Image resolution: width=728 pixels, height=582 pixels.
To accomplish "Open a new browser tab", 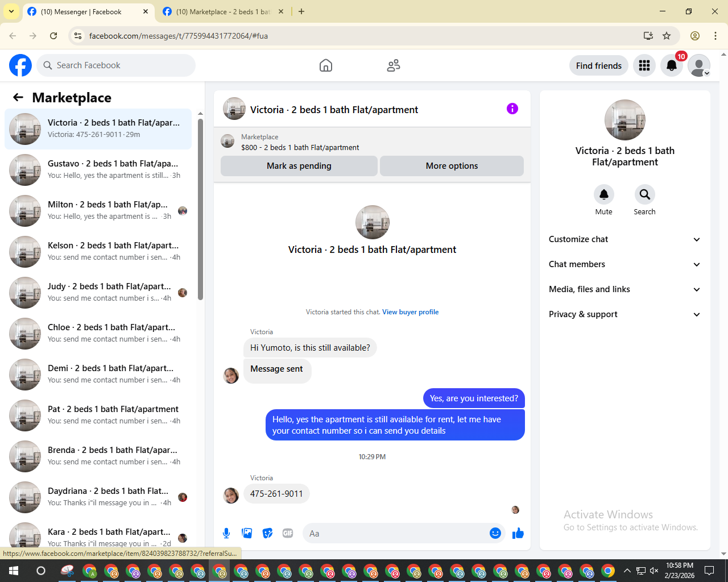I will pos(301,11).
